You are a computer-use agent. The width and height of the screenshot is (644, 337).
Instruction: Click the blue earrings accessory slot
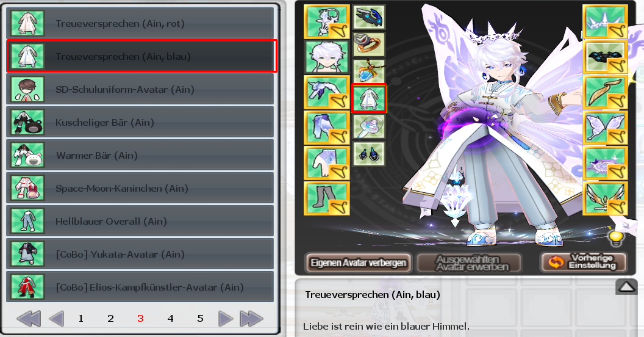[369, 154]
